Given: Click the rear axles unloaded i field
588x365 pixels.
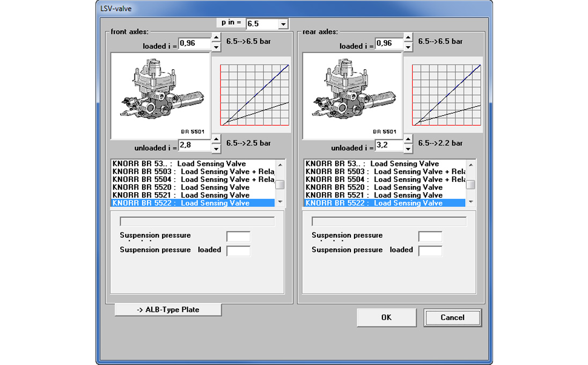Looking at the screenshot, I should [x=389, y=145].
